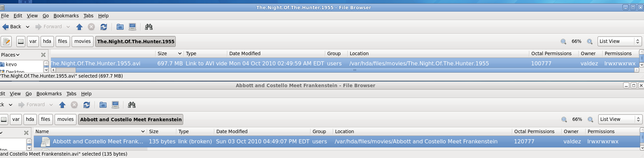Sort by Type column in Abbott window

[195, 131]
